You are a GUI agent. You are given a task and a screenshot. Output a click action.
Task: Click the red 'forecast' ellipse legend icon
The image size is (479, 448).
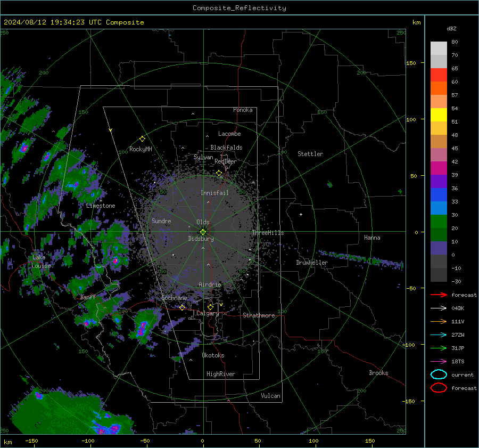pyautogui.click(x=439, y=388)
